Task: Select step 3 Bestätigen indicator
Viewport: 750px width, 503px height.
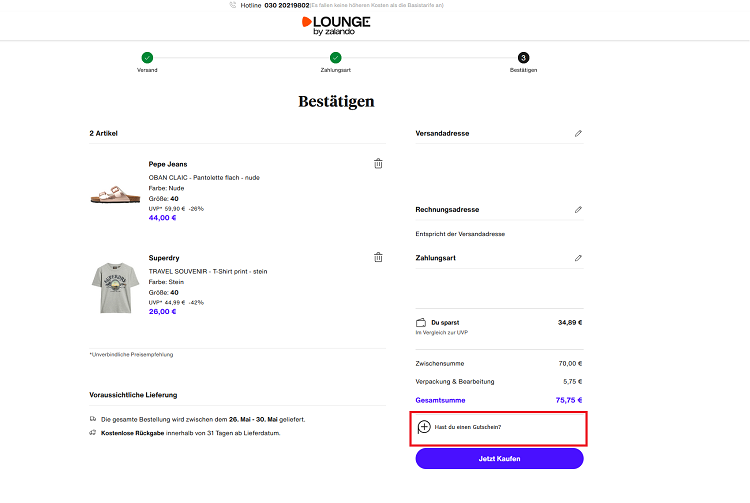Action: click(523, 58)
